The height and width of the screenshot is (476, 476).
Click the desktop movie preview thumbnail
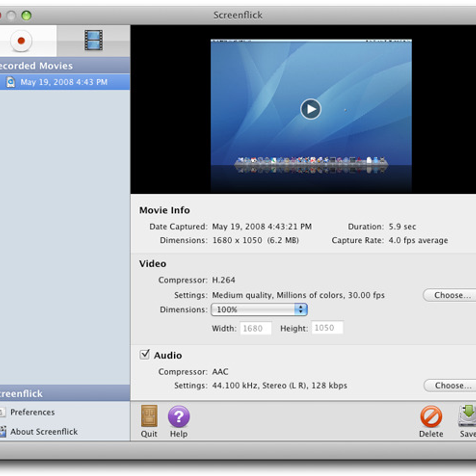pyautogui.click(x=311, y=116)
